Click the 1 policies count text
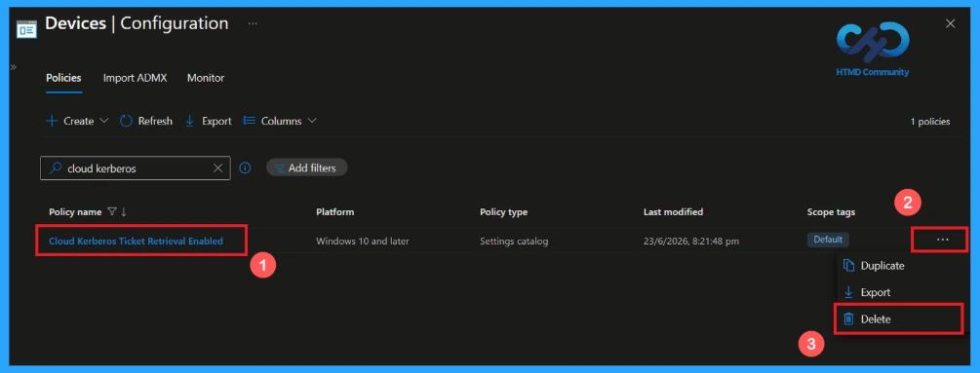Image resolution: width=980 pixels, height=373 pixels. click(930, 122)
